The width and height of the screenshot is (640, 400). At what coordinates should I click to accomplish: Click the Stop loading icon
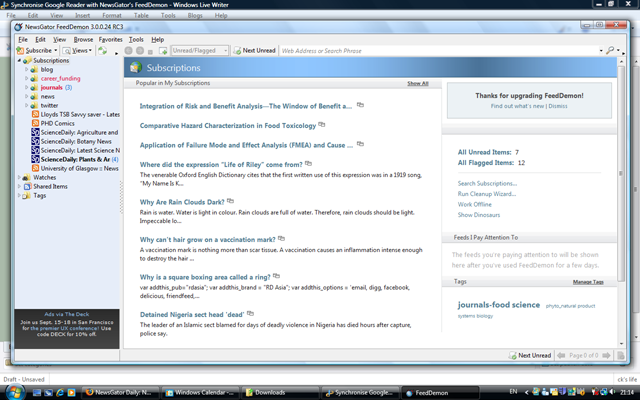(150, 51)
